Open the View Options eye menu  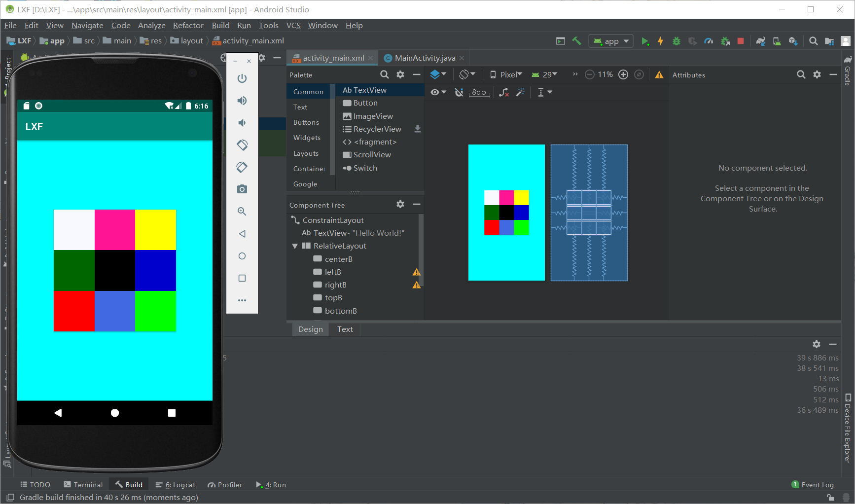[438, 92]
